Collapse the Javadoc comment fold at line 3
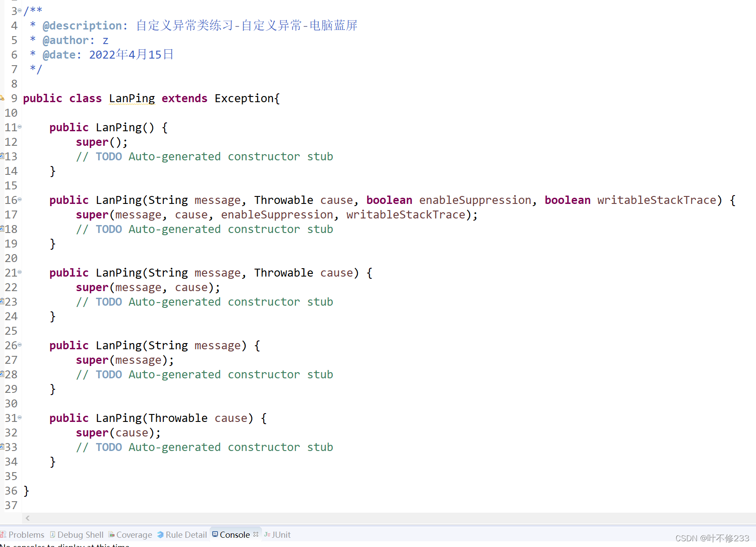Screen dimensions: 756x547 [19, 10]
